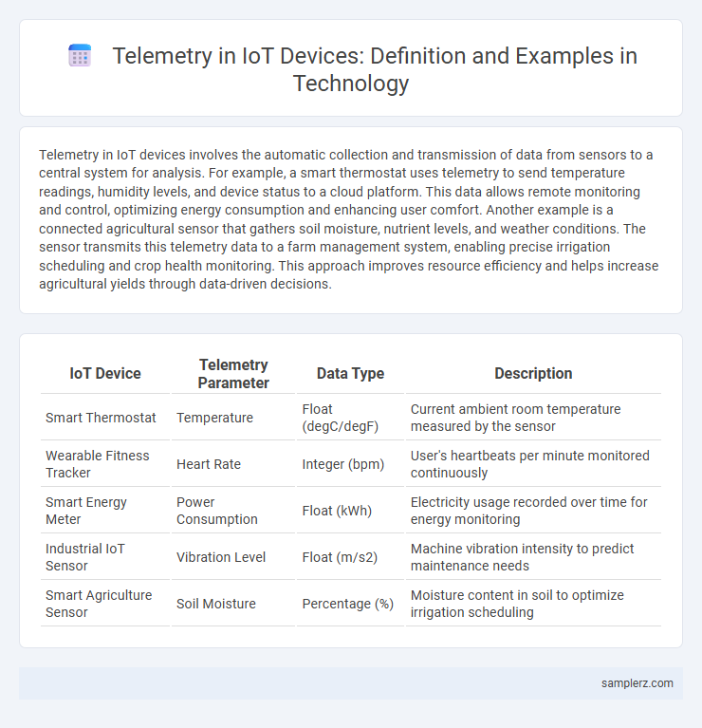Open the samplerz.com footer link

click(637, 683)
